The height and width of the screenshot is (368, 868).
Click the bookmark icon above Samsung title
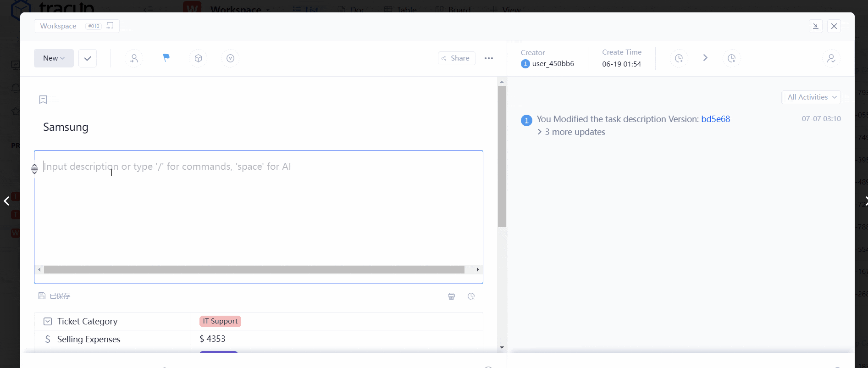tap(43, 100)
